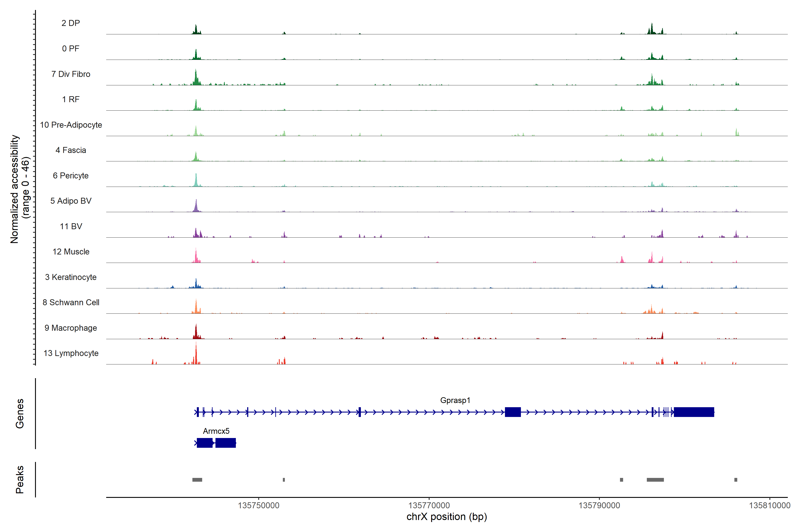798x532 pixels.
Task: Click the 135750000 axis tick label
Action: coord(258,506)
